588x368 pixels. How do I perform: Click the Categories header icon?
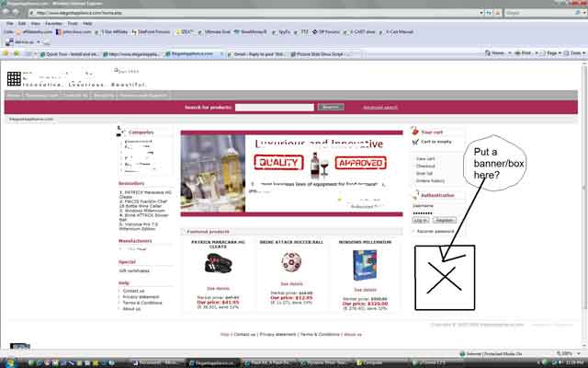[x=123, y=132]
